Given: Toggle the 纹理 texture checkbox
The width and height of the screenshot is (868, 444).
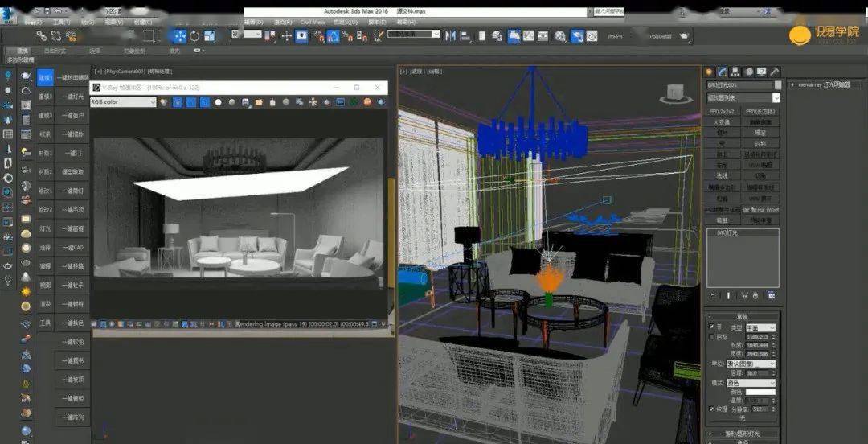Looking at the screenshot, I should pyautogui.click(x=712, y=409).
